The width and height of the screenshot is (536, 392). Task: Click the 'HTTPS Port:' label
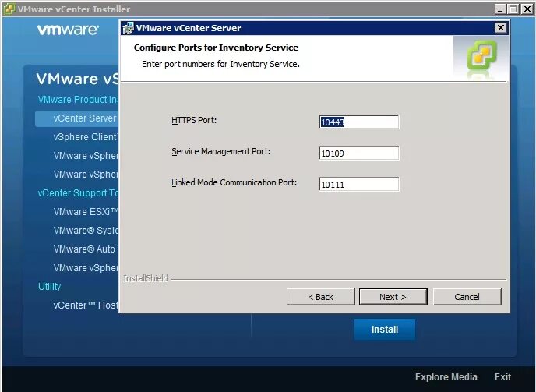pyautogui.click(x=194, y=120)
